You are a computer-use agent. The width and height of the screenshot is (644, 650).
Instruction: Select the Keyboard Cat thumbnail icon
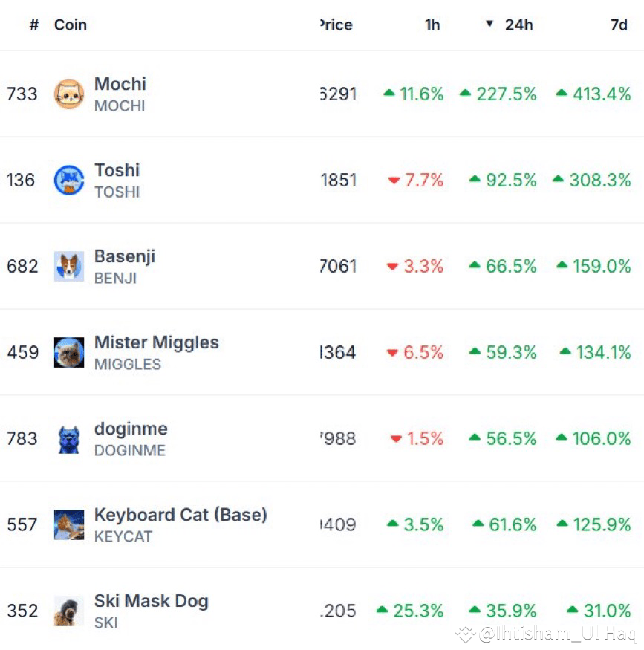click(x=70, y=524)
